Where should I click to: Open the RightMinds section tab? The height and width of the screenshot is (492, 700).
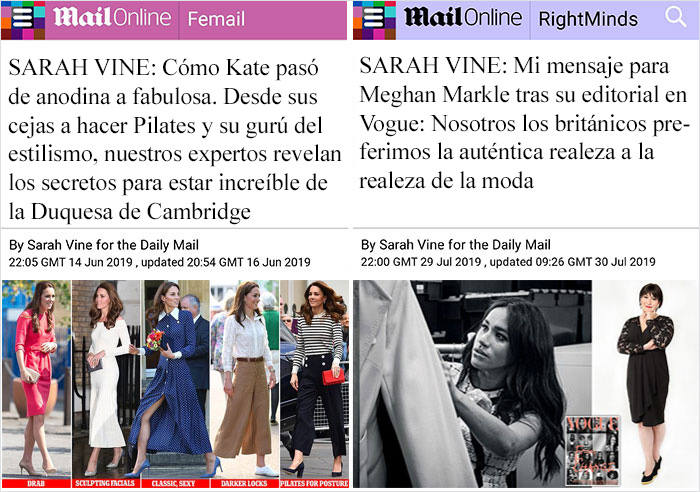tap(588, 20)
